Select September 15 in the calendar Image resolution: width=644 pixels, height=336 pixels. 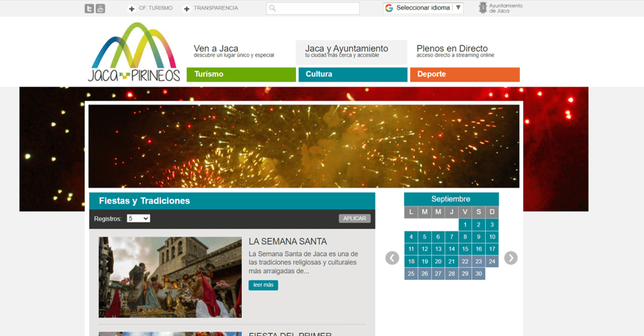(x=465, y=249)
